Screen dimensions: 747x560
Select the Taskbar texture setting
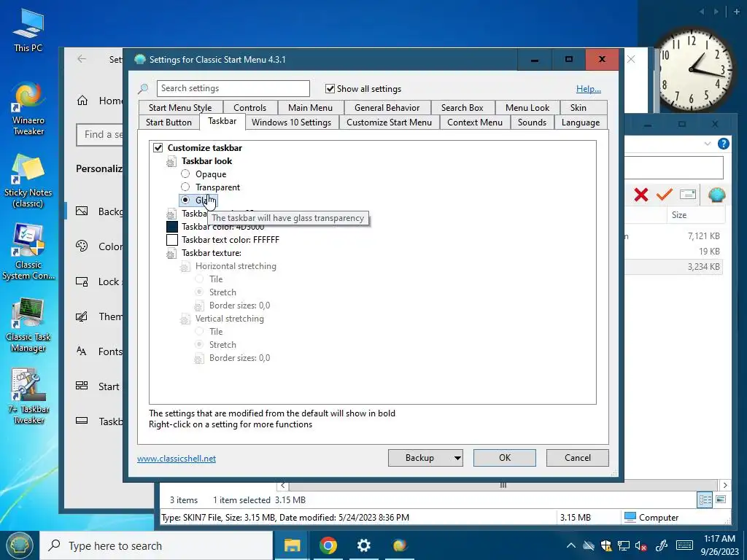pos(212,253)
